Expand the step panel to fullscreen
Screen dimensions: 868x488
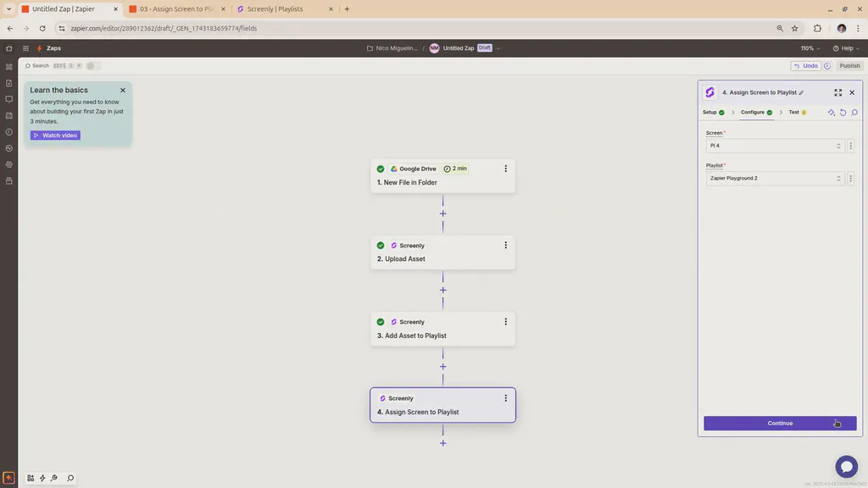pos(838,92)
